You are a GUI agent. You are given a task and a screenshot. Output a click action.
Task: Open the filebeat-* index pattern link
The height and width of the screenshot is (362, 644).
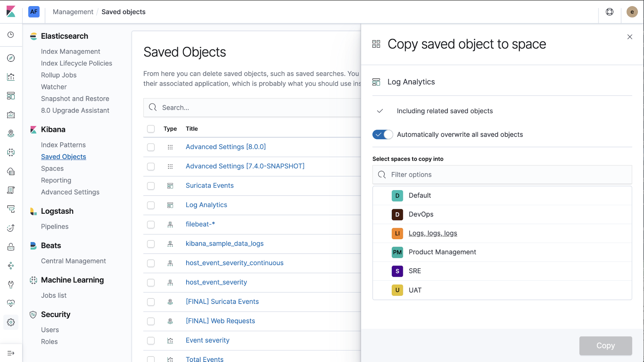point(200,224)
